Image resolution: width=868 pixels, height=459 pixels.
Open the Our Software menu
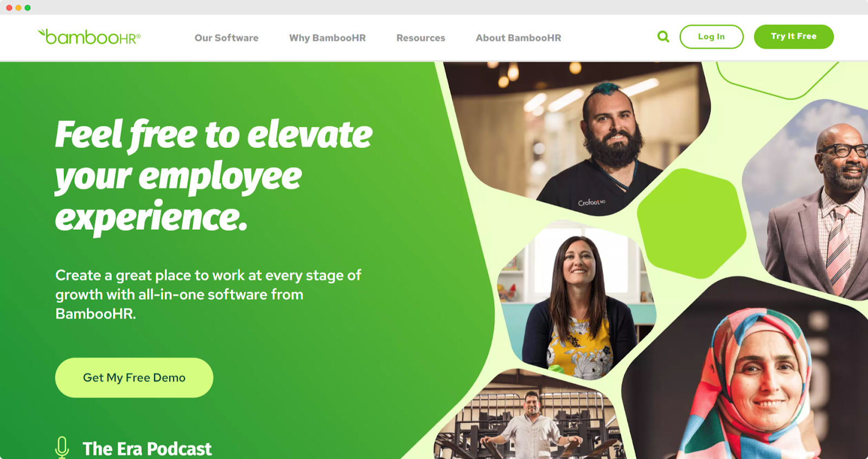click(x=226, y=38)
